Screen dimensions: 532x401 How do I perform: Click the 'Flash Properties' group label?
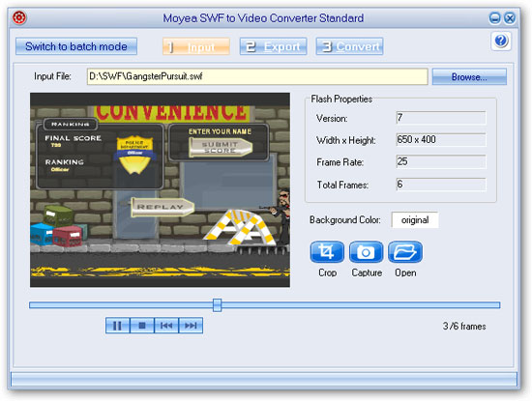coord(341,99)
